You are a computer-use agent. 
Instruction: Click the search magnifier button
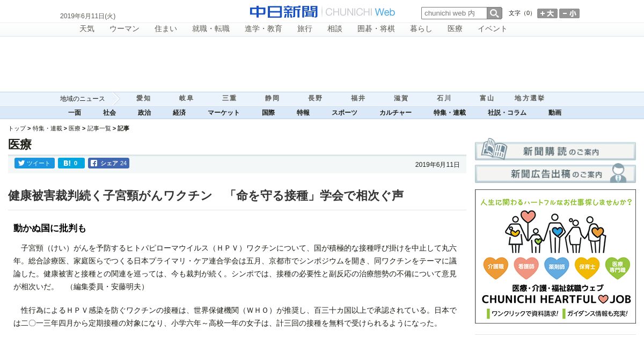494,13
